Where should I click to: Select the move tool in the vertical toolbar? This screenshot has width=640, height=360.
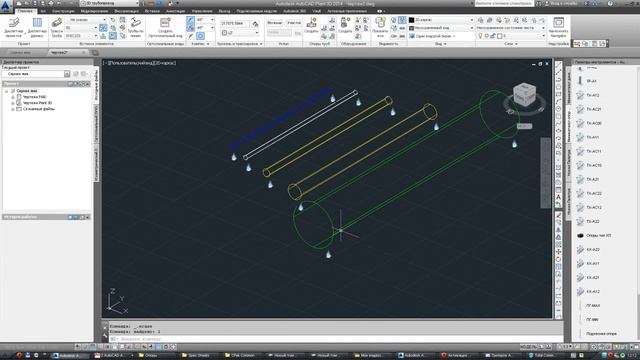tap(558, 252)
